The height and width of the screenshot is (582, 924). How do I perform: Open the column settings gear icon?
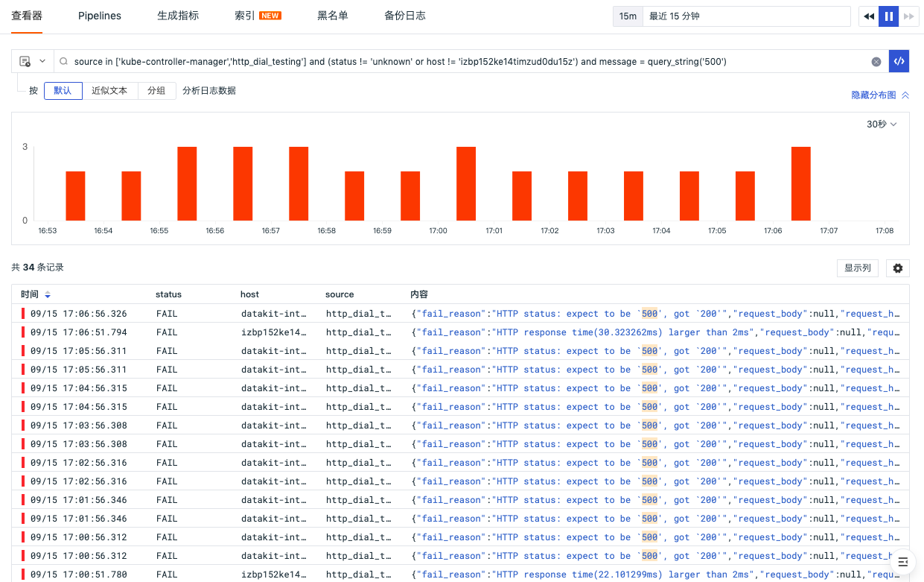pos(898,268)
